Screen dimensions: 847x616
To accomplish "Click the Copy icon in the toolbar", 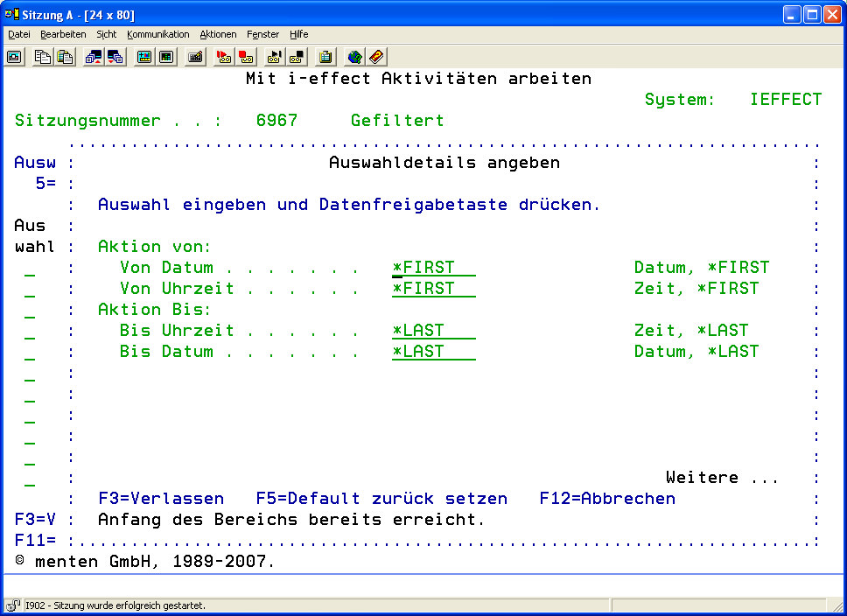I will tap(43, 57).
